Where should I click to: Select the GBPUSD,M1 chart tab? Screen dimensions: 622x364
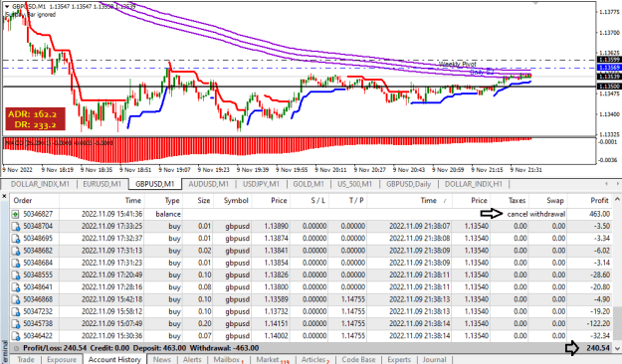(x=154, y=184)
